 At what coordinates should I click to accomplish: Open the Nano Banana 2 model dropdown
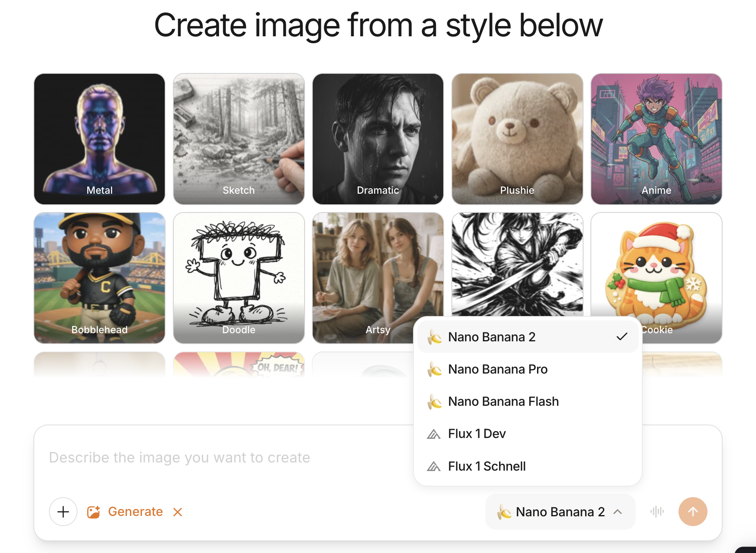click(x=559, y=512)
